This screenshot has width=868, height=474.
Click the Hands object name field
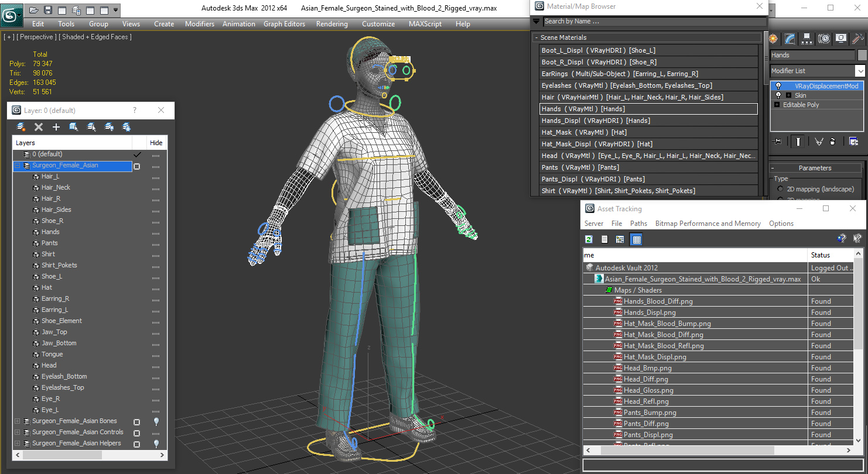point(812,55)
